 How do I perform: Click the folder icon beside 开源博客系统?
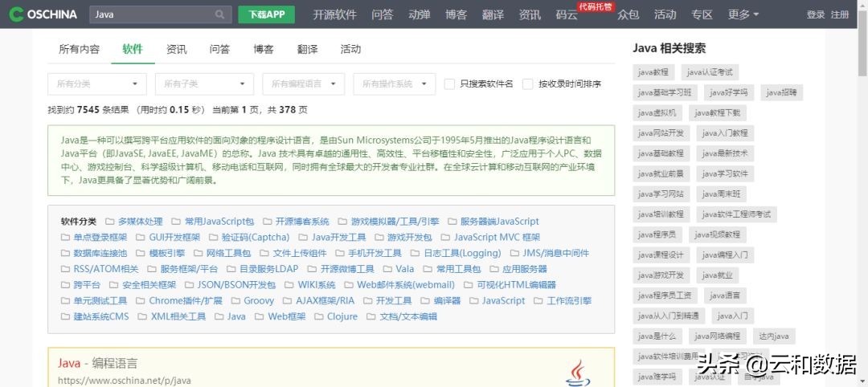point(268,222)
